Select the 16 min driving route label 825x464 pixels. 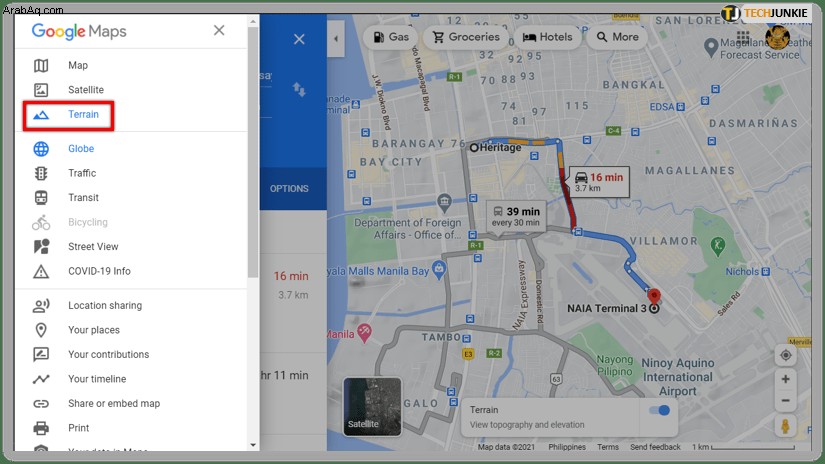(x=599, y=182)
